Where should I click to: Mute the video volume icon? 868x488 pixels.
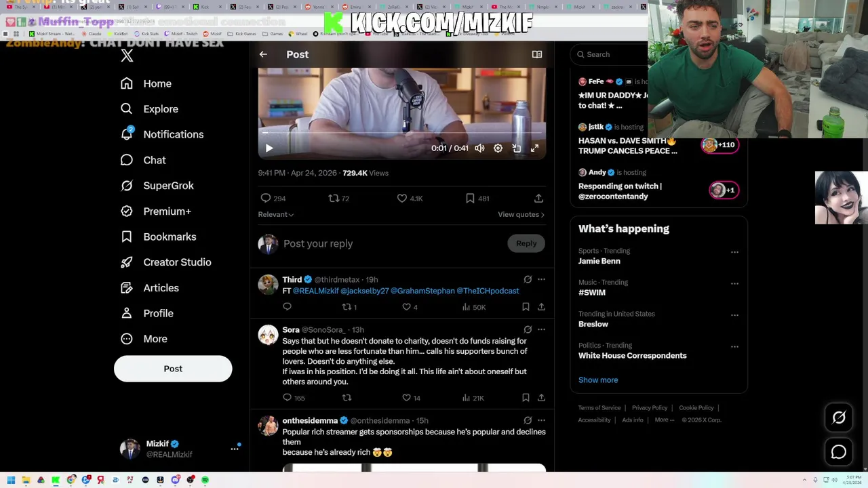(x=479, y=148)
